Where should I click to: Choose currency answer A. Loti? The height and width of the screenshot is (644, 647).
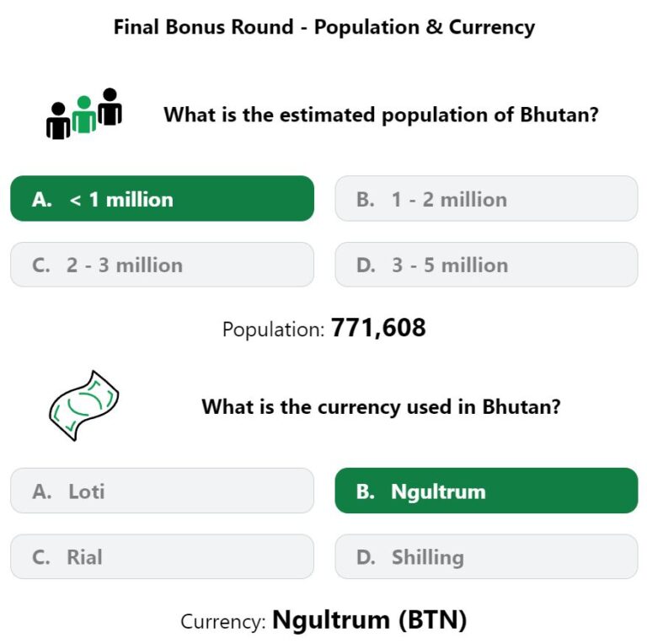point(162,491)
